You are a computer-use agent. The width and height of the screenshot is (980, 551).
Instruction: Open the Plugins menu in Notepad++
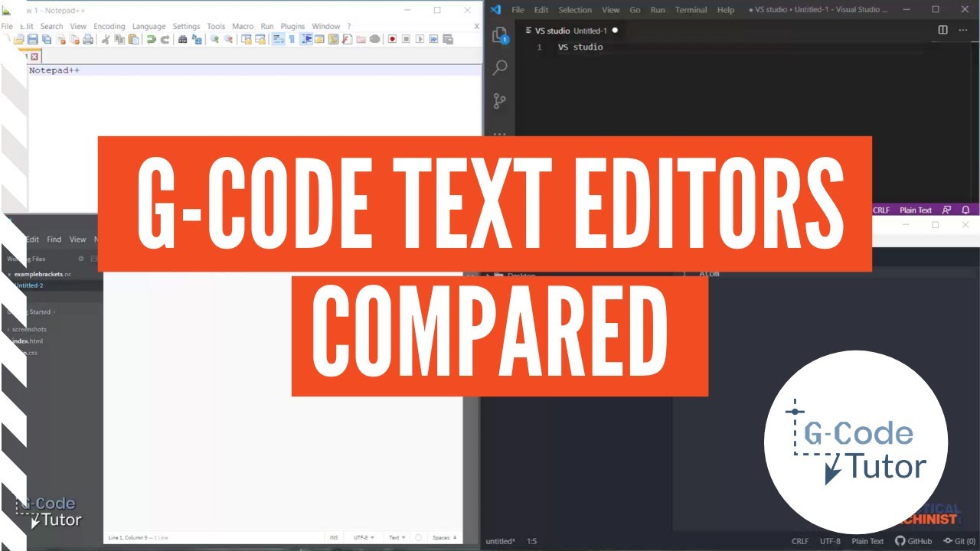tap(292, 26)
